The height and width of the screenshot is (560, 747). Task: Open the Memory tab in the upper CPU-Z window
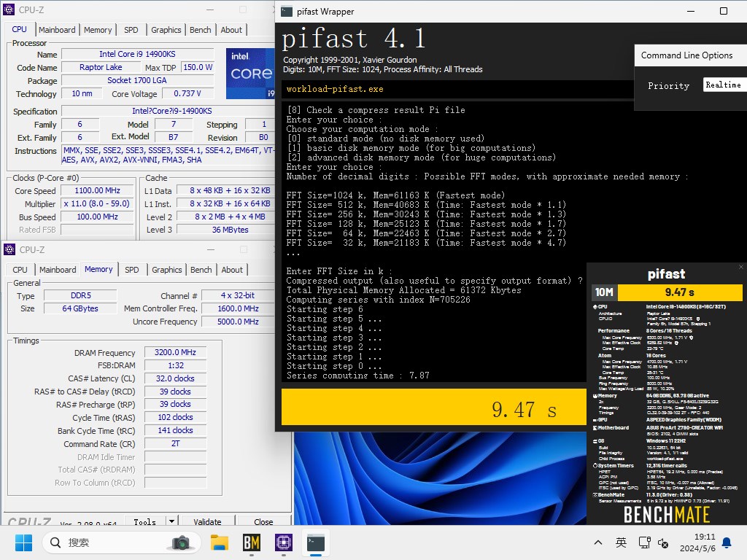tap(98, 29)
